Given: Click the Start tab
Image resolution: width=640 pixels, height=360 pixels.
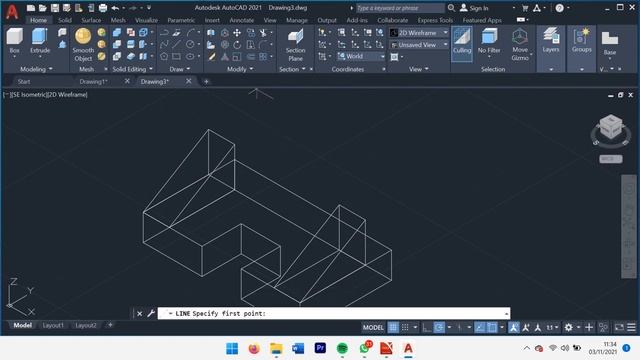Looking at the screenshot, I should [x=24, y=82].
